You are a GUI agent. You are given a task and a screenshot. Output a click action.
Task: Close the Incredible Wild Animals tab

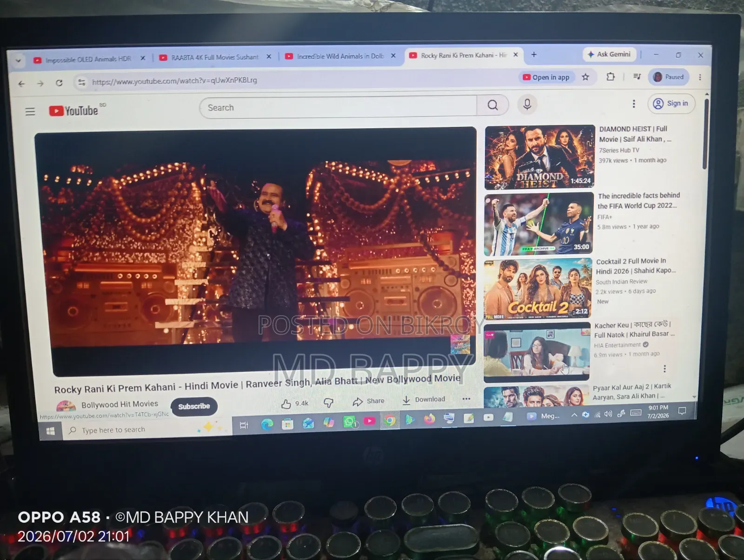click(393, 56)
